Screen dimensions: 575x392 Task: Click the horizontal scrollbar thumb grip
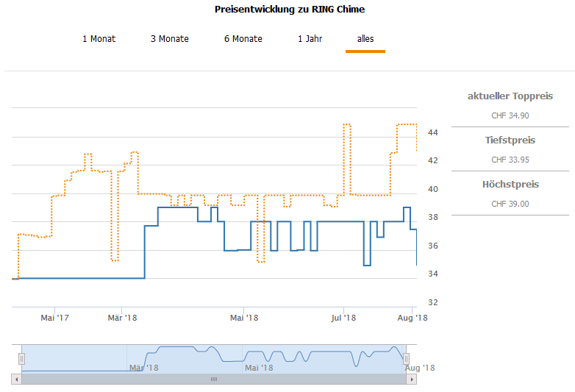(x=214, y=379)
